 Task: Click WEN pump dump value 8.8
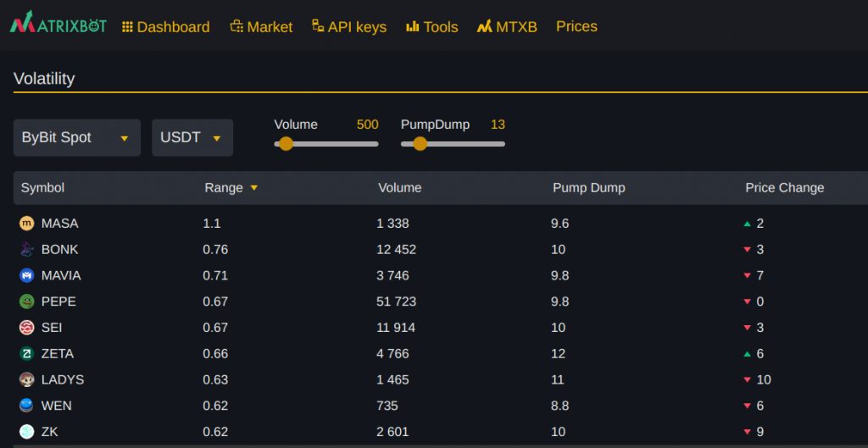[x=560, y=406]
